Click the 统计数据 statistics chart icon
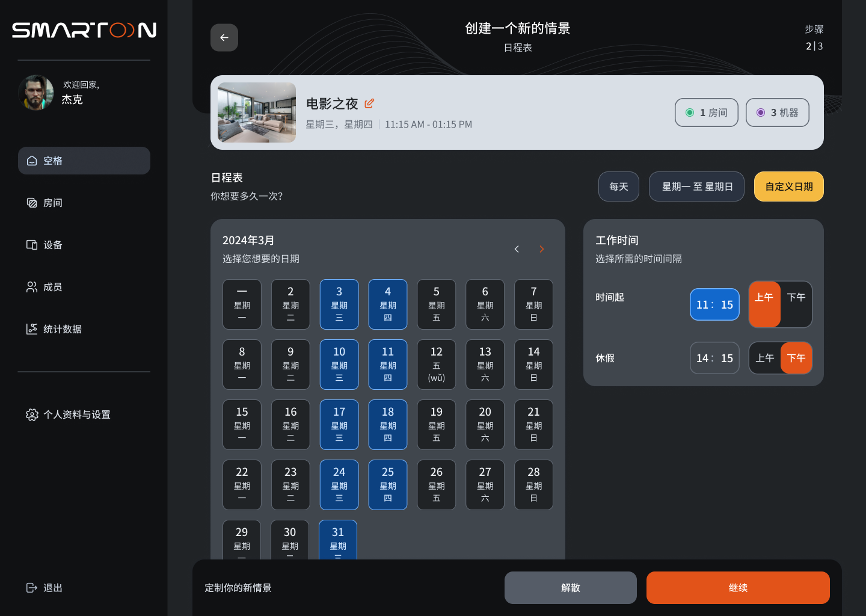 pos(32,329)
